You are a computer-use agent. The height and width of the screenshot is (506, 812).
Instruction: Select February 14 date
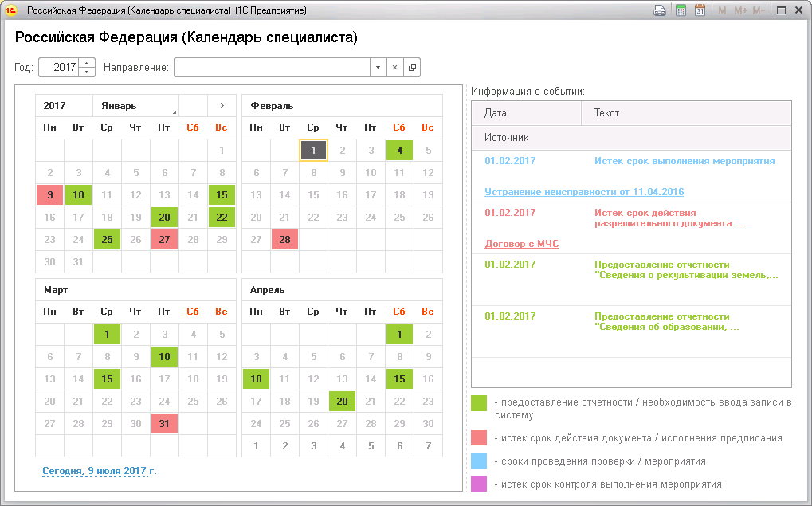pos(284,194)
